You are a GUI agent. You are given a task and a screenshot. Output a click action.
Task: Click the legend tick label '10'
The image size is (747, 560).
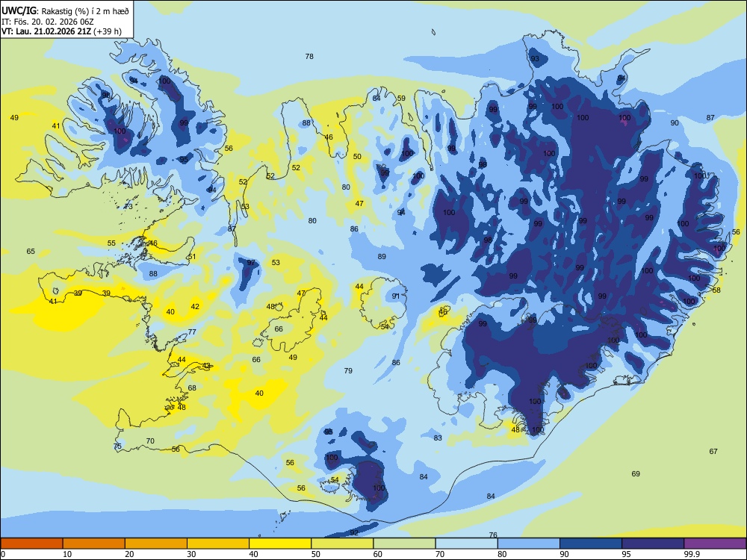(67, 554)
